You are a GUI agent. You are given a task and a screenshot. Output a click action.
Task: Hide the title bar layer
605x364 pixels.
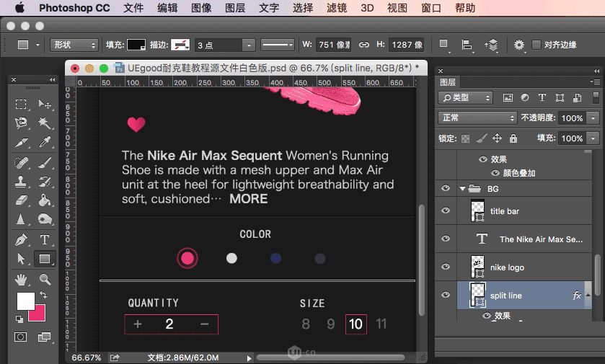pos(446,210)
